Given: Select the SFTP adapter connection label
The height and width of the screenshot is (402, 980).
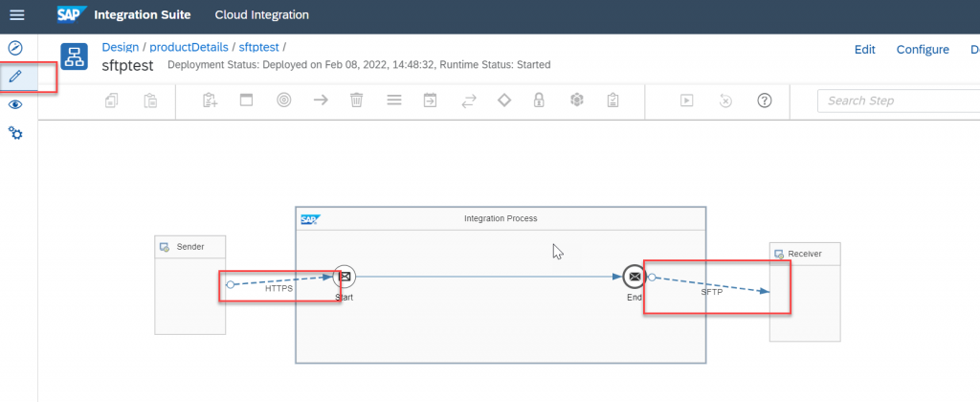Looking at the screenshot, I should [x=711, y=292].
